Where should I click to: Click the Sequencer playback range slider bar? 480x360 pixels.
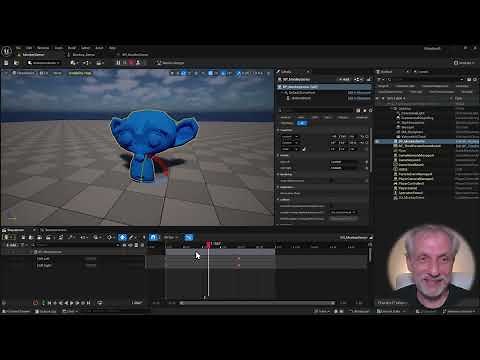(x=257, y=303)
